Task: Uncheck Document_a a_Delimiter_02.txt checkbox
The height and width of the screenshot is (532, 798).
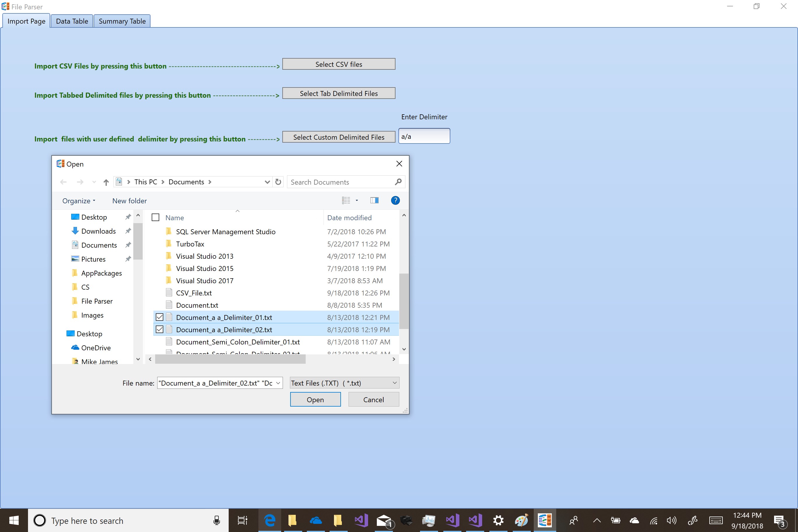Action: [160, 330]
